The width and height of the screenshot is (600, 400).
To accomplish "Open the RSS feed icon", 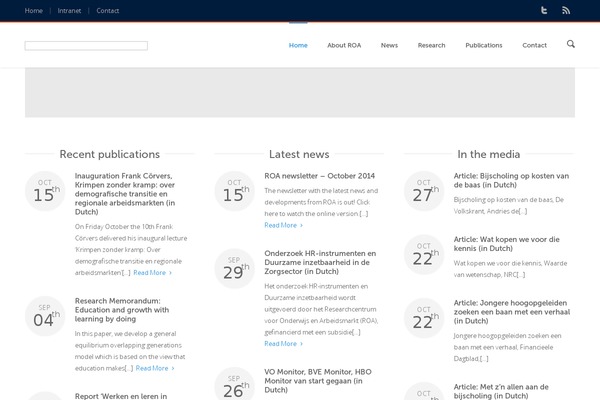I will pos(566,10).
